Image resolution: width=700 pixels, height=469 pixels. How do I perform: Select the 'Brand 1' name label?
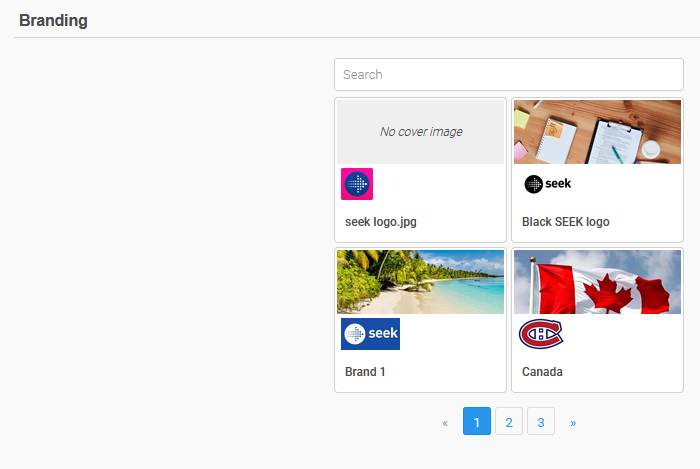(x=365, y=372)
